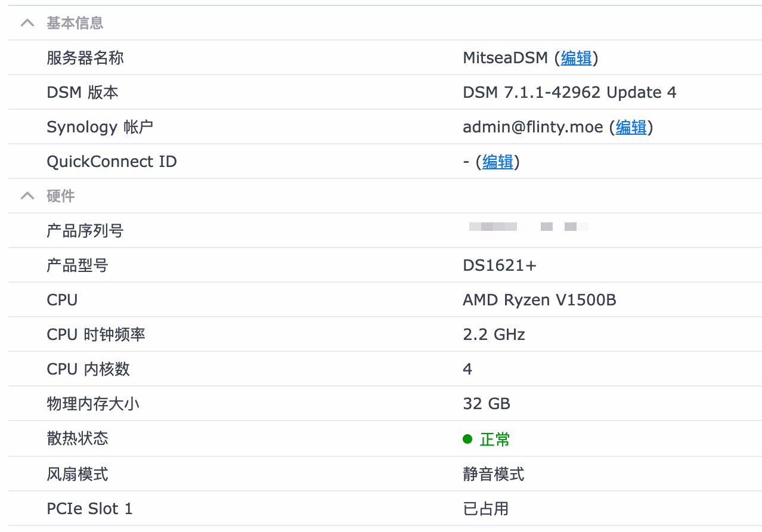
Task: Click the 基本信息 section header label
Action: point(75,23)
